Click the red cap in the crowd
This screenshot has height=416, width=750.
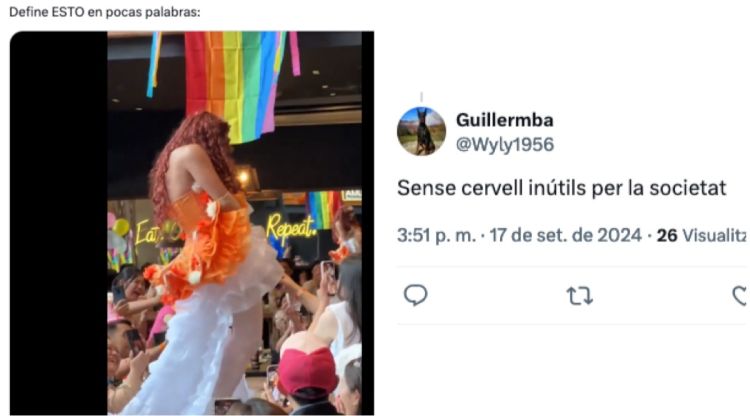pos(308,372)
